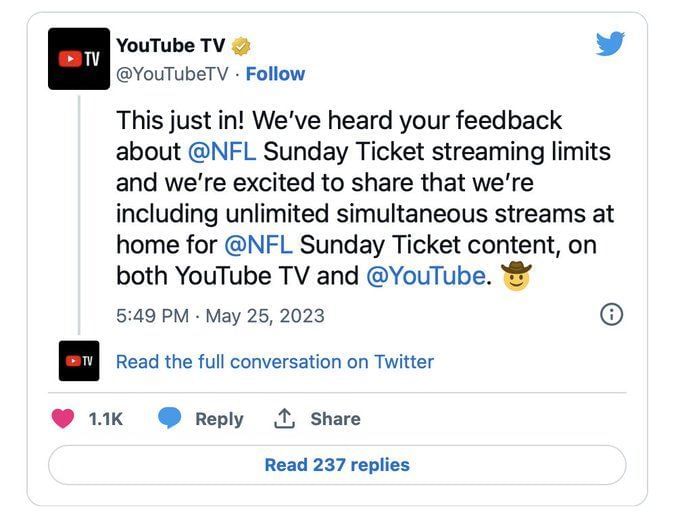
Task: Follow the YouTubeTV account
Action: pyautogui.click(x=275, y=74)
